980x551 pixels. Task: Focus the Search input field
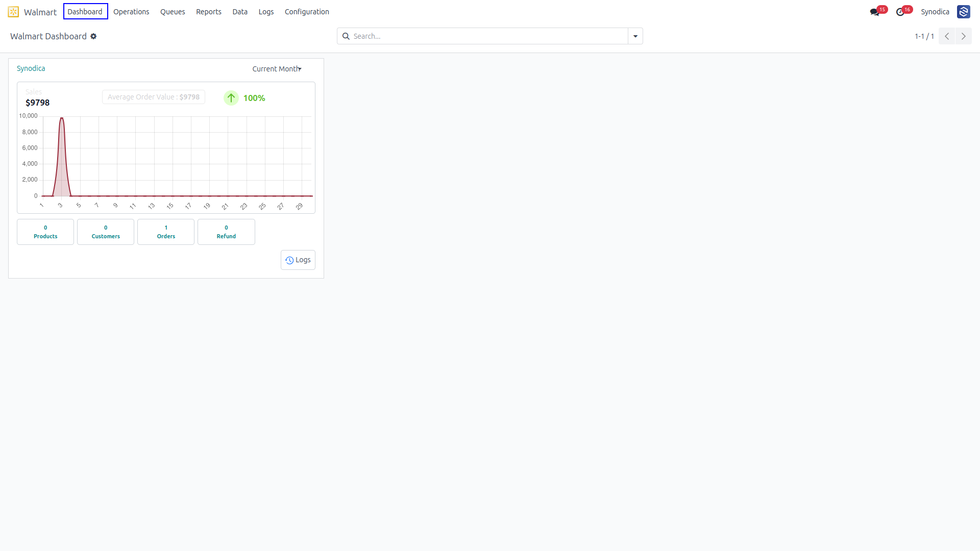[489, 36]
